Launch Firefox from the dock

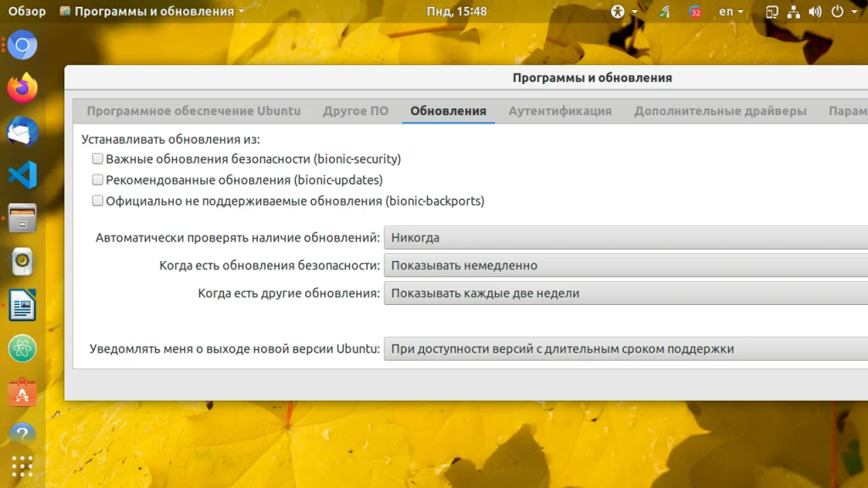22,88
